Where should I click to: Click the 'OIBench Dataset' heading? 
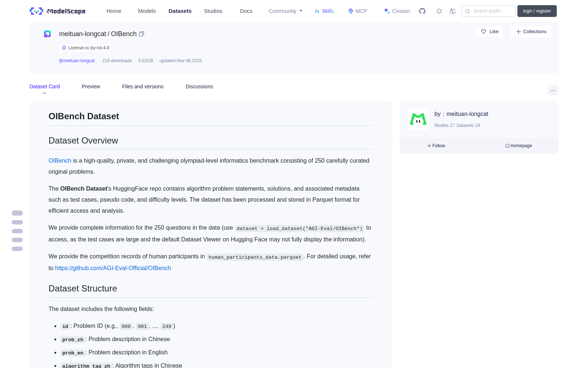pyautogui.click(x=84, y=116)
